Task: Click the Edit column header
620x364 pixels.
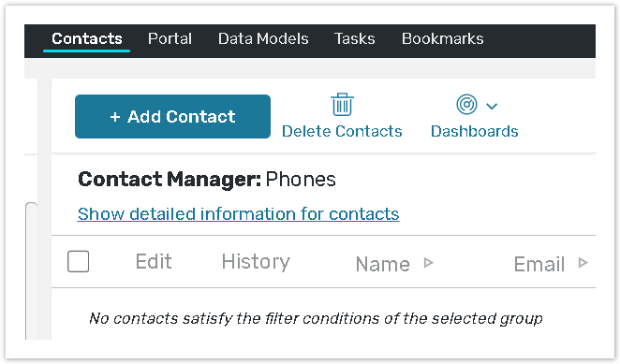Action: click(x=154, y=261)
